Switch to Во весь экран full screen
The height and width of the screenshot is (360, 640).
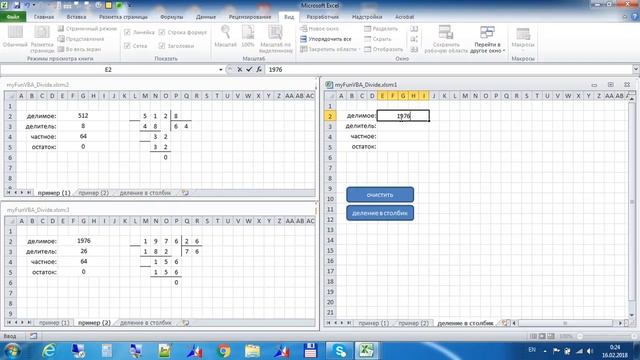[79, 49]
